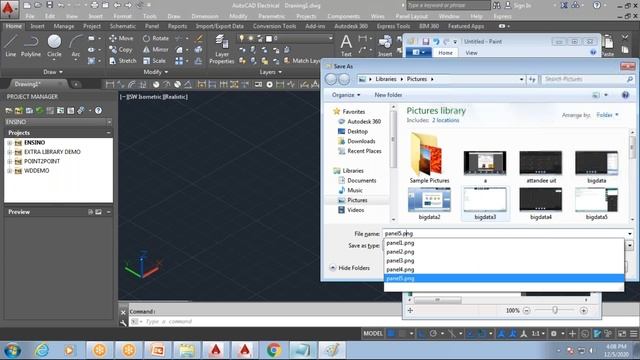Click the Copy modify tool
The image size is (640, 360).
(x=121, y=49)
